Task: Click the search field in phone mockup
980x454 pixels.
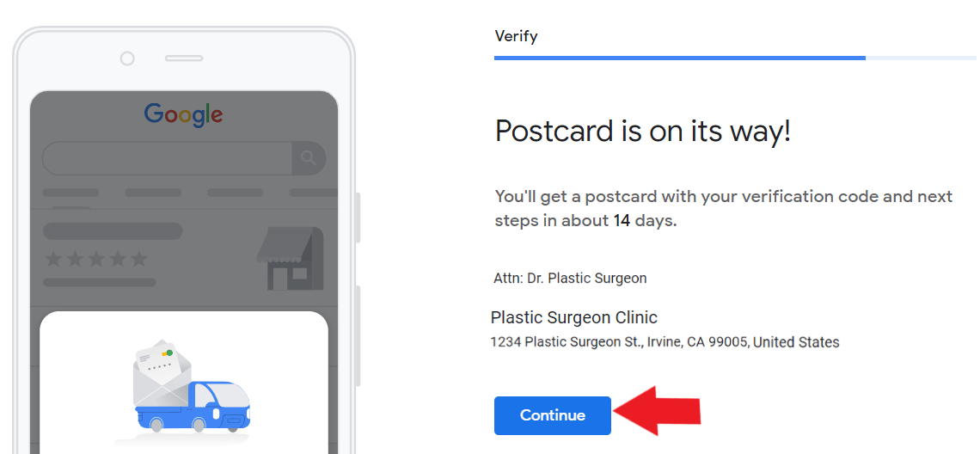Action: pyautogui.click(x=168, y=158)
